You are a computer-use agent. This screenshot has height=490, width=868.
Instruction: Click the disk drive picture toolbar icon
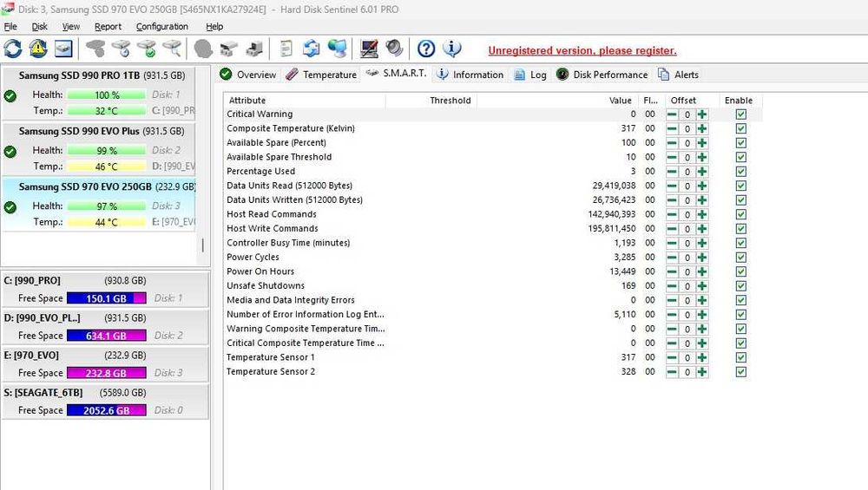pyautogui.click(x=63, y=49)
